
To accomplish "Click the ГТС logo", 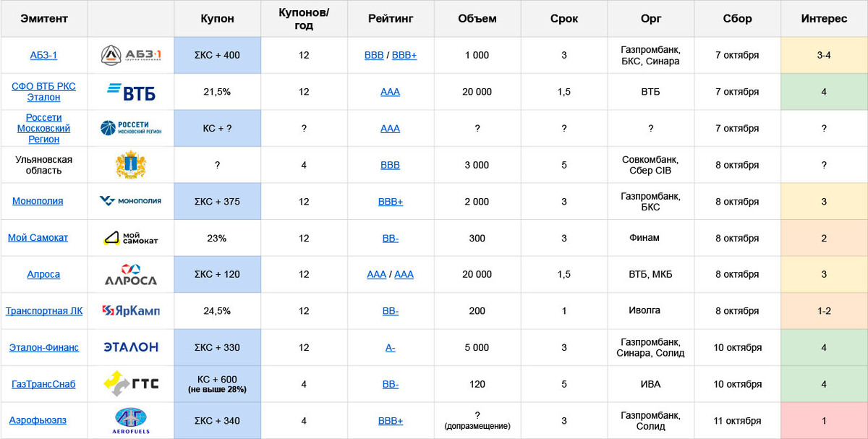I will [131, 384].
